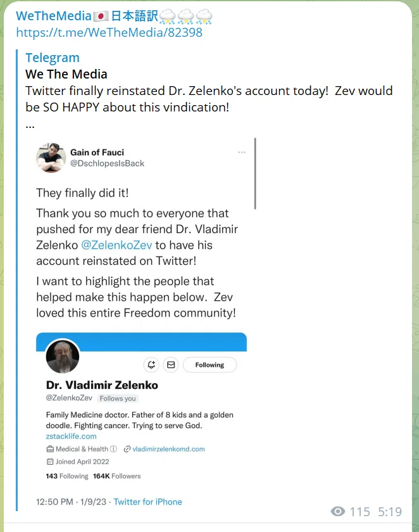Click the briefcase Medical & Health icon
This screenshot has width=419, height=532.
(50, 449)
